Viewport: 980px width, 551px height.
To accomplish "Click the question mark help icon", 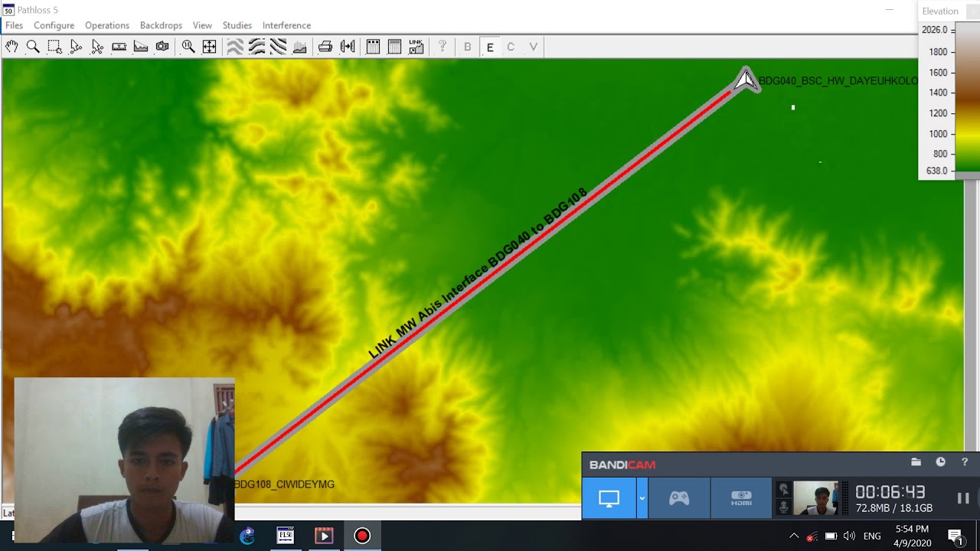I will (x=442, y=47).
